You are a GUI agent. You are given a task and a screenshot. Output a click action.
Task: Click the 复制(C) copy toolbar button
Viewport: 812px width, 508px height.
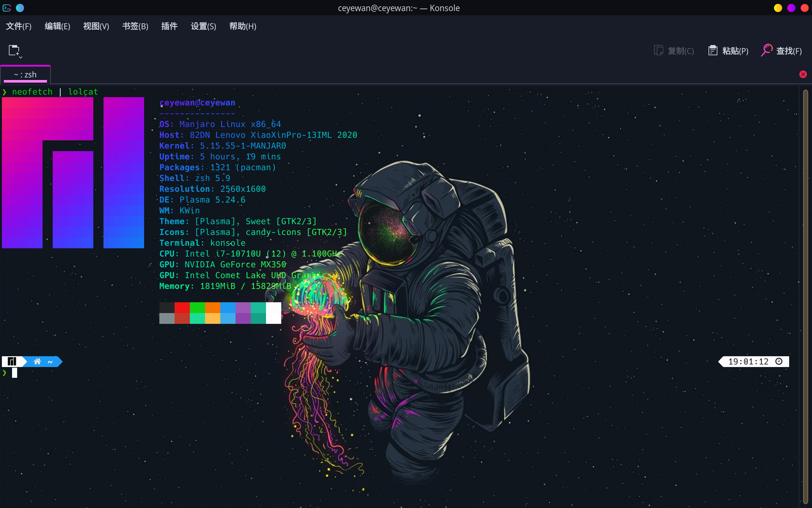click(674, 51)
